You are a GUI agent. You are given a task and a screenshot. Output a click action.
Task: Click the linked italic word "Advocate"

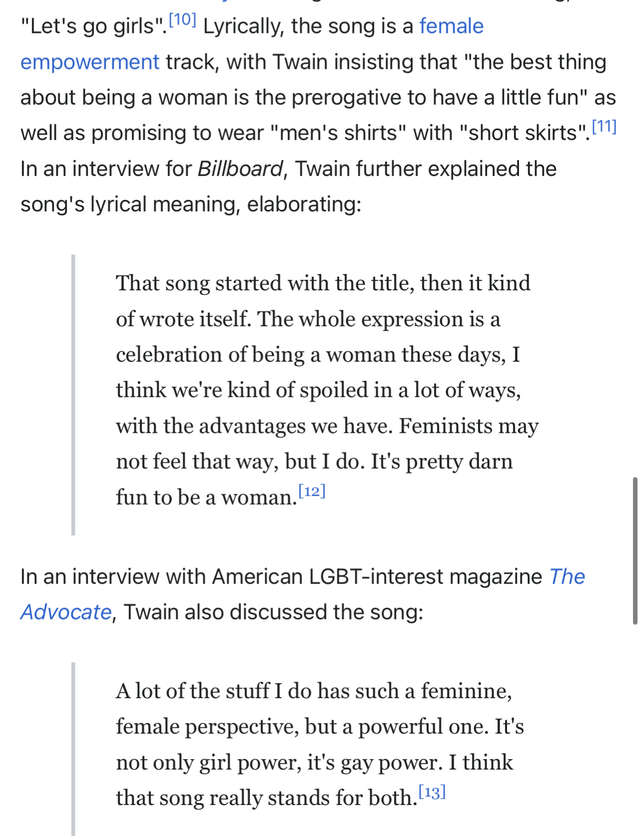point(66,612)
